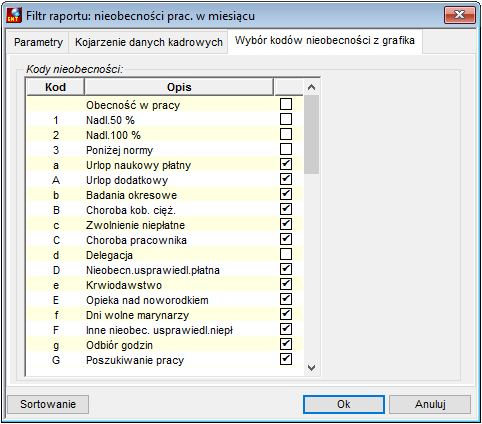Cancel with the Anuluj button
This screenshot has height=424, width=482.
click(x=430, y=404)
